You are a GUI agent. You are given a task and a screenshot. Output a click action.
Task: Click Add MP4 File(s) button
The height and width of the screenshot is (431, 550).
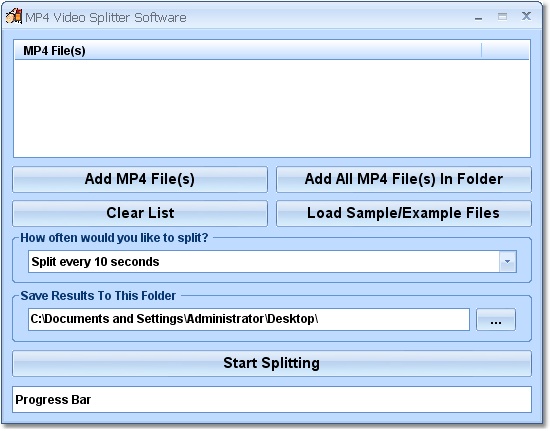140,179
